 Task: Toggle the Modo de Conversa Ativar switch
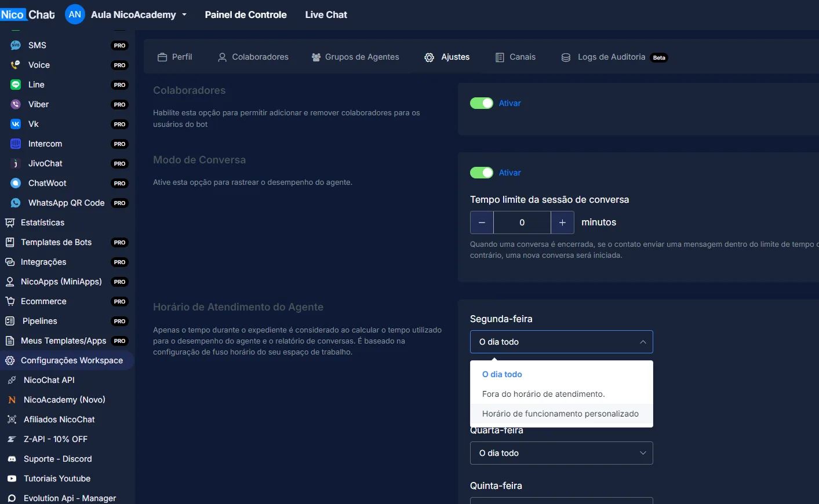point(482,173)
